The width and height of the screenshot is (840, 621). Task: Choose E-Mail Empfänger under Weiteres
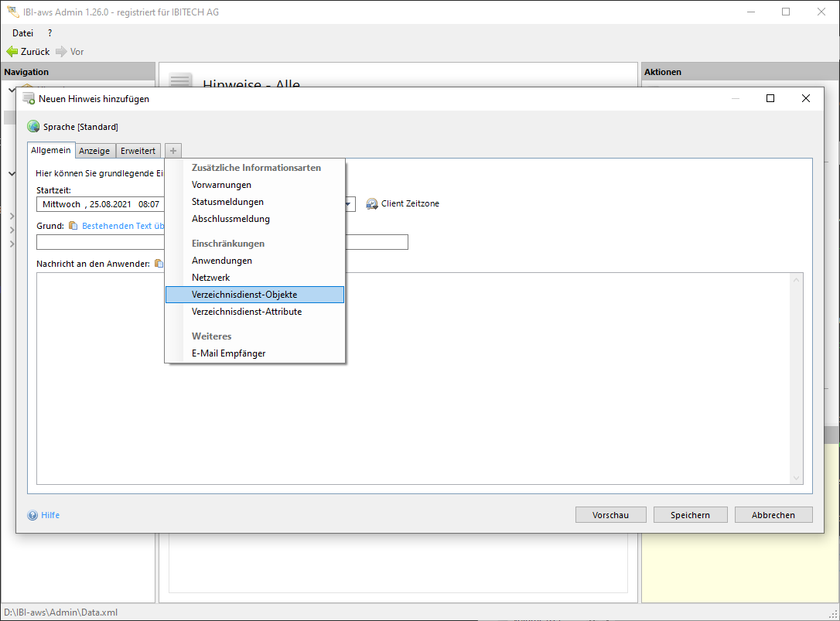(x=228, y=353)
